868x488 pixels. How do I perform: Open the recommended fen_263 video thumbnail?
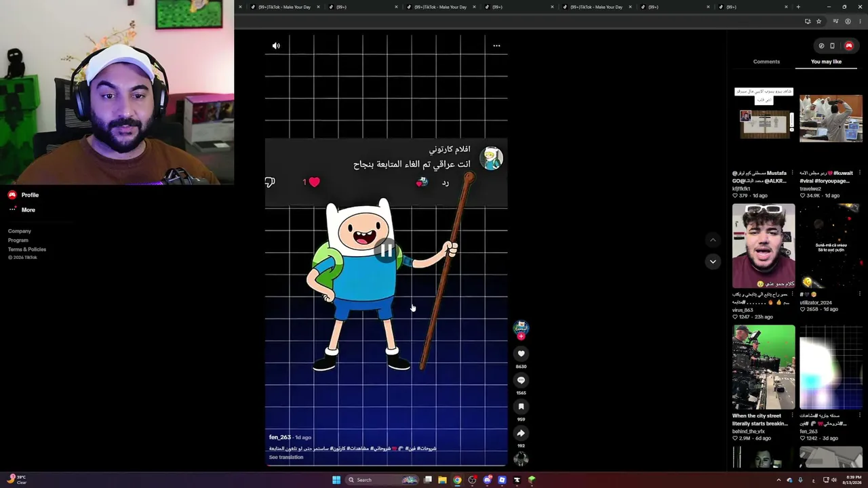(x=831, y=367)
